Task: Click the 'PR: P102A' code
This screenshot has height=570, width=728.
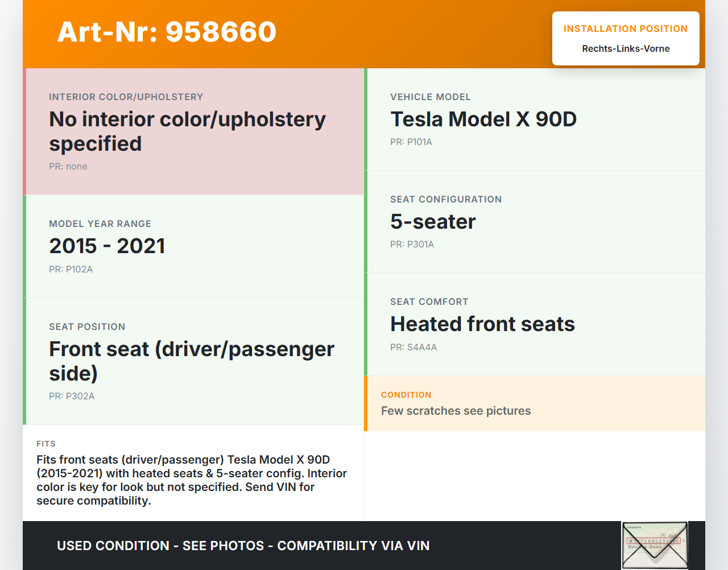Action: (x=71, y=269)
